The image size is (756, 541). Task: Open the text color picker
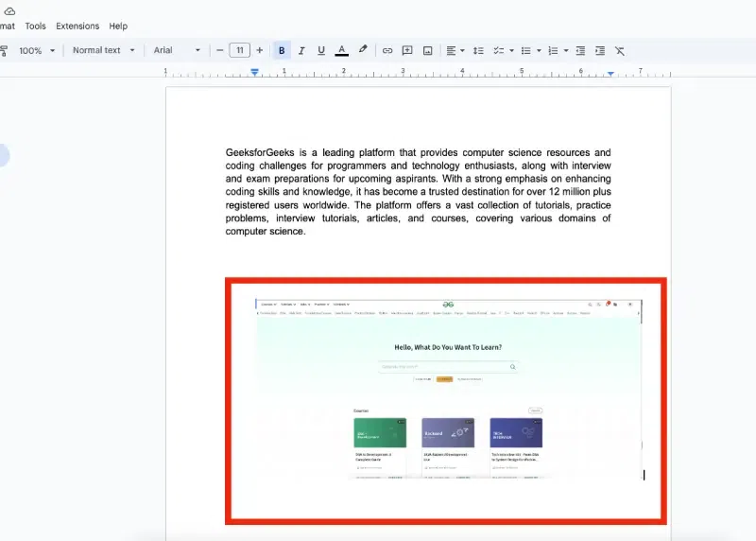point(341,50)
